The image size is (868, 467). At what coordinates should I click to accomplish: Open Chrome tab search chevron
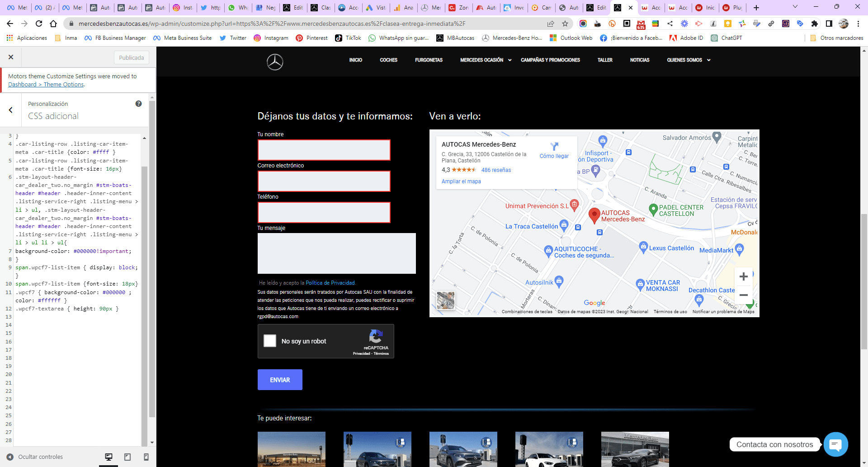[795, 7]
